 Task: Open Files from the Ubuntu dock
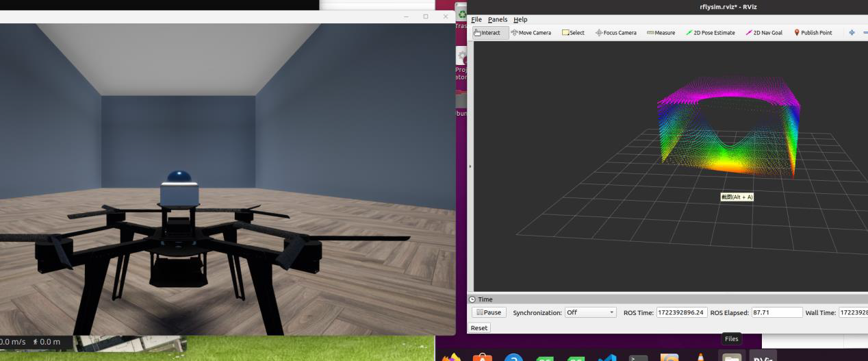731,356
